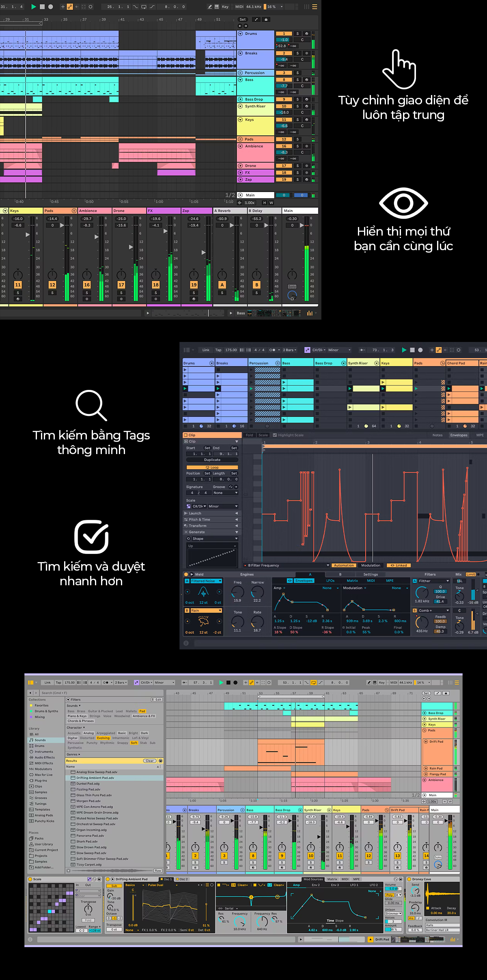This screenshot has height=980, width=487.
Task: Open Percussion group icon in top arrangement
Action: tap(240, 73)
